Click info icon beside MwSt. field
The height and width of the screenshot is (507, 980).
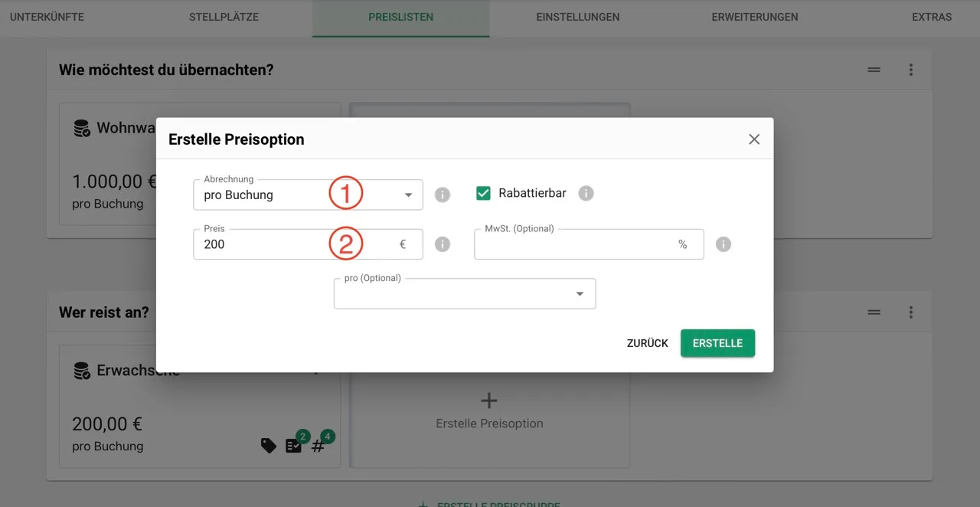tap(724, 244)
